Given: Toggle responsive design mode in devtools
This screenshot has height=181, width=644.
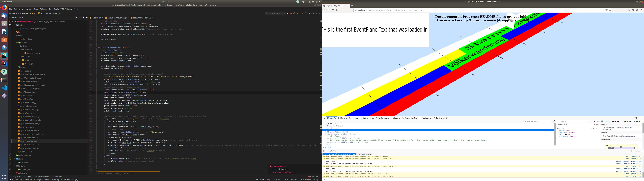Looking at the screenshot, I should coord(635,118).
